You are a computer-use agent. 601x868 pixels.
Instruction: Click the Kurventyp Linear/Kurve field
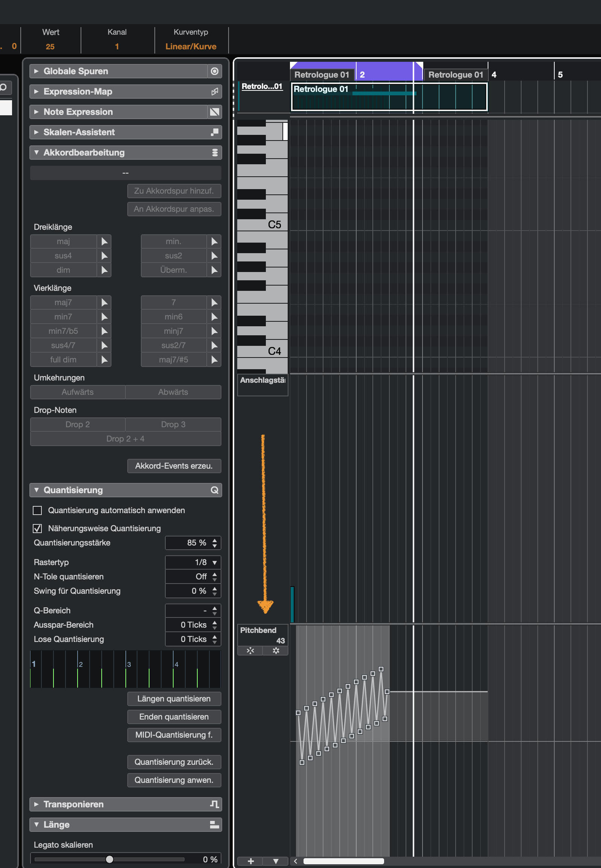tap(191, 46)
